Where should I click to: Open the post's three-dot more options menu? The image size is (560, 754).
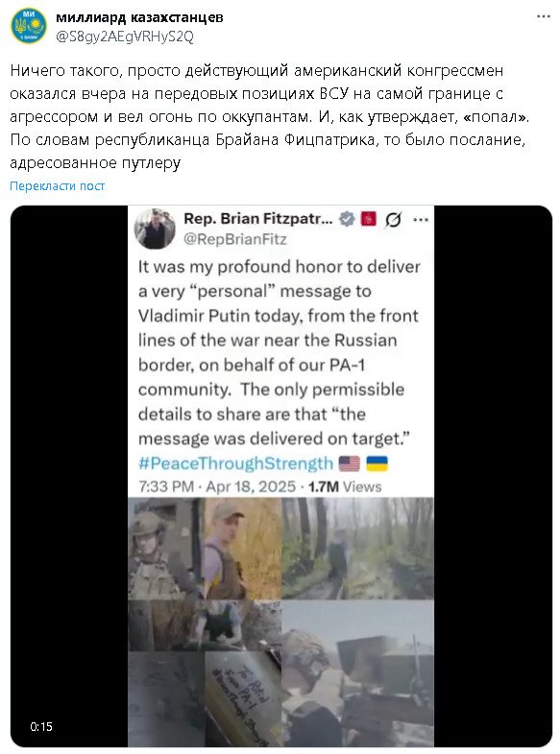click(543, 17)
